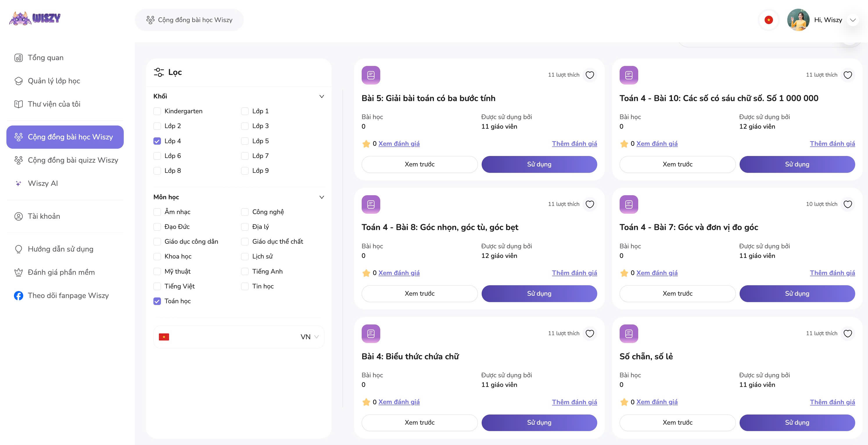Click the Facebook fanpage icon
The height and width of the screenshot is (445, 868).
pyautogui.click(x=19, y=295)
